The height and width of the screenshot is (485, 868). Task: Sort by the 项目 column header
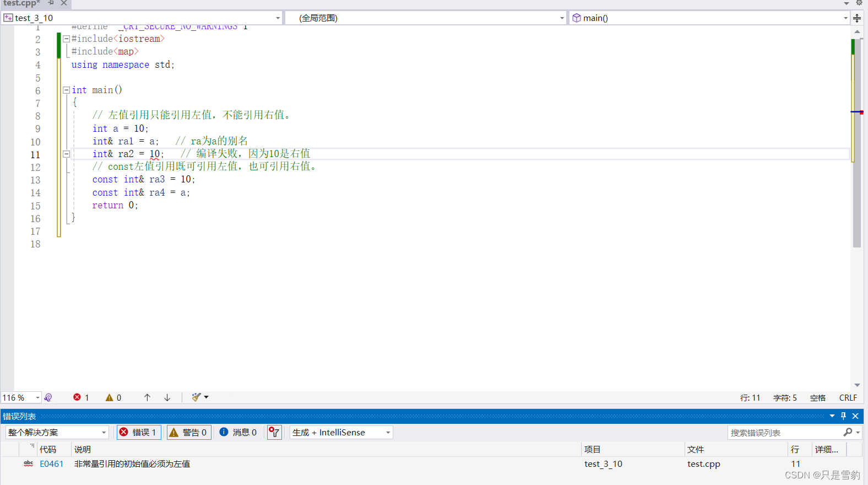[633, 450]
